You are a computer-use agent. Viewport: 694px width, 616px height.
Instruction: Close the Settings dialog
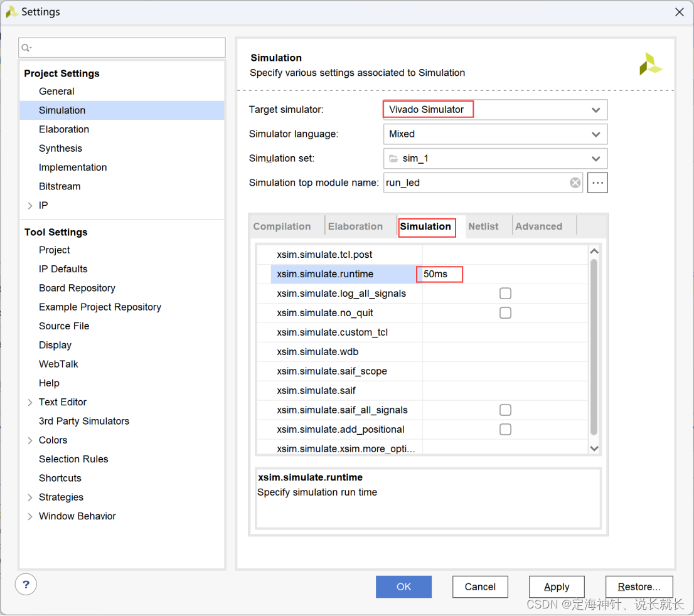point(680,12)
